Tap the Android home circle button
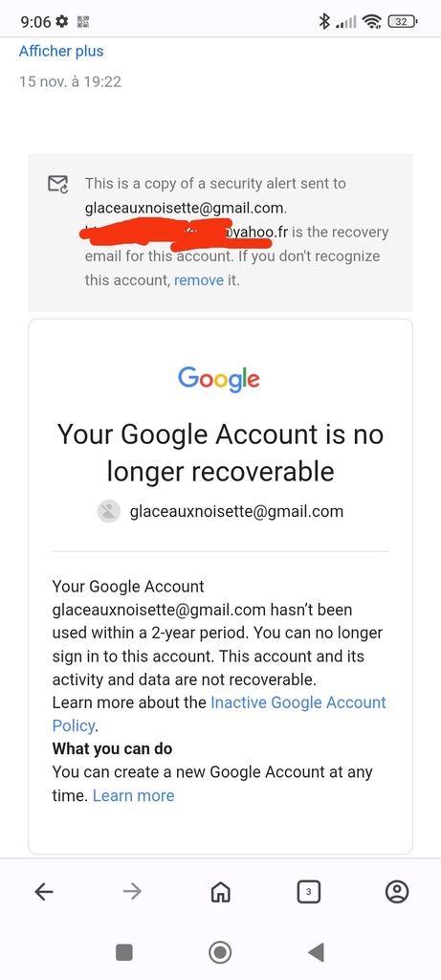 (220, 952)
